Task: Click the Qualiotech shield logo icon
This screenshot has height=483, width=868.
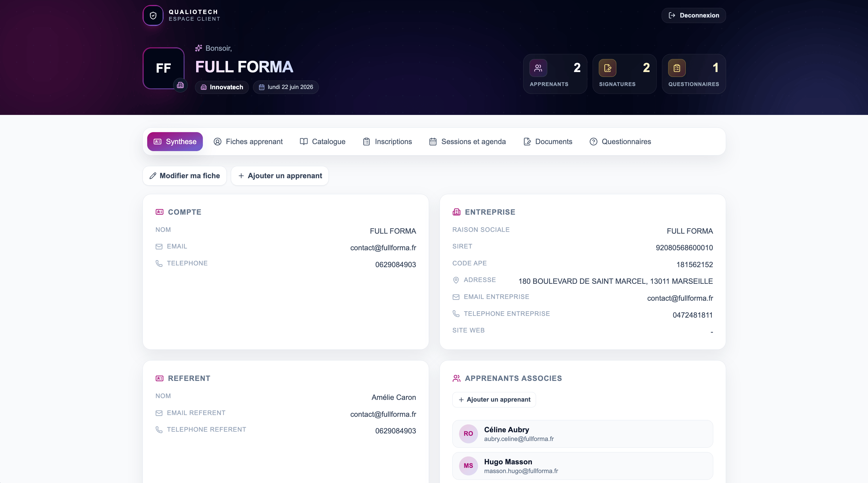Action: pos(153,15)
